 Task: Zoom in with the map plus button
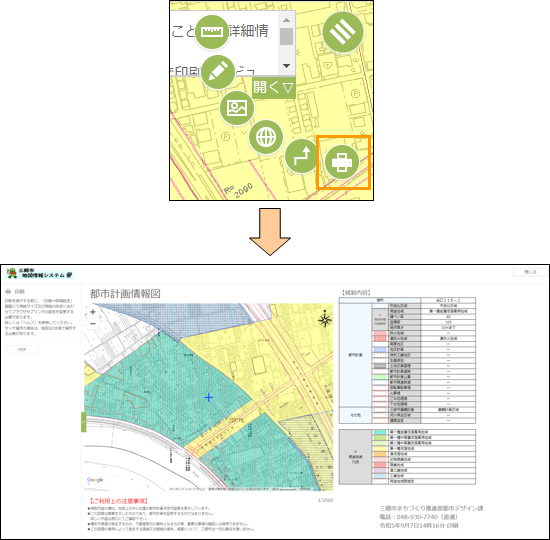pyautogui.click(x=93, y=312)
